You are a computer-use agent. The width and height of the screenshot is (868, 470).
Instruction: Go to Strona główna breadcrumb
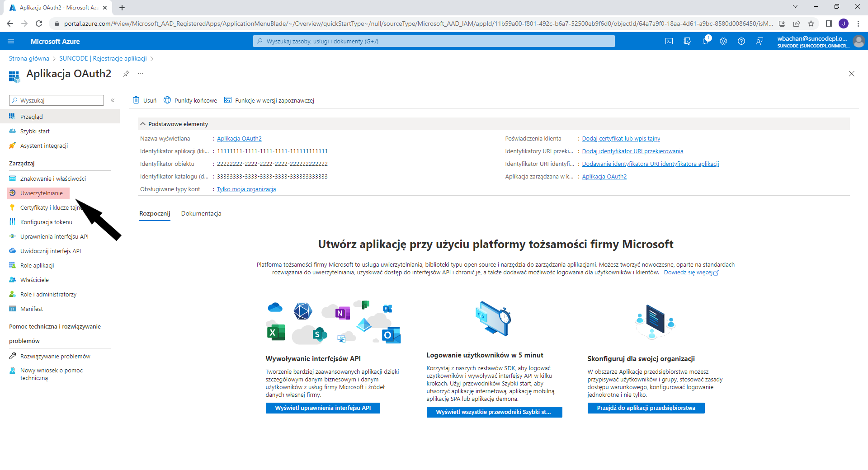coord(29,58)
